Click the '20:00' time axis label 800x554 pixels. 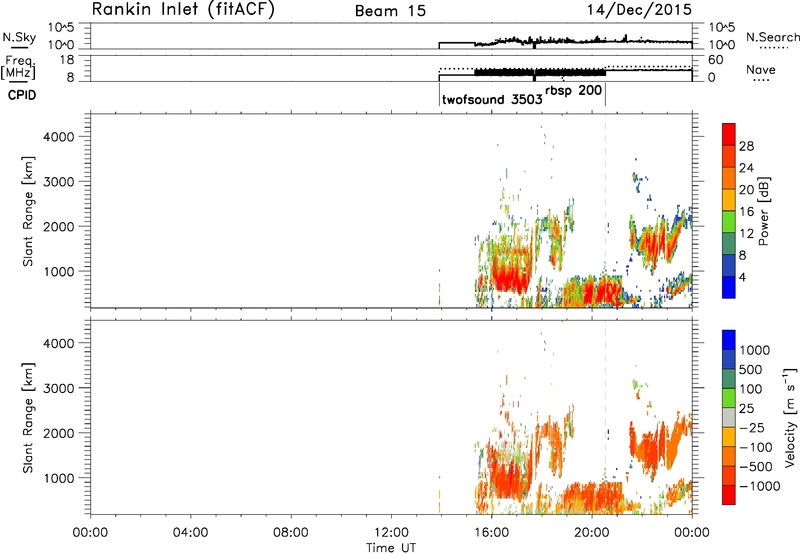pyautogui.click(x=591, y=533)
